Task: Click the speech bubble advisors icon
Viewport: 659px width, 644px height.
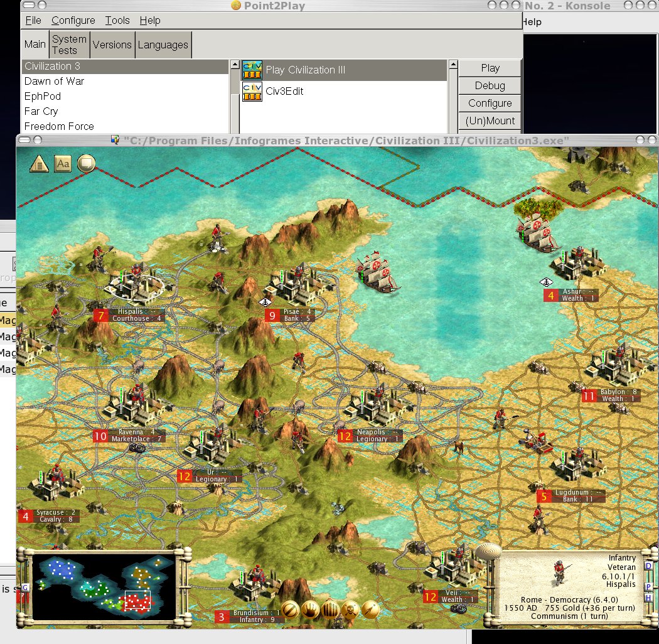Action: click(x=86, y=163)
